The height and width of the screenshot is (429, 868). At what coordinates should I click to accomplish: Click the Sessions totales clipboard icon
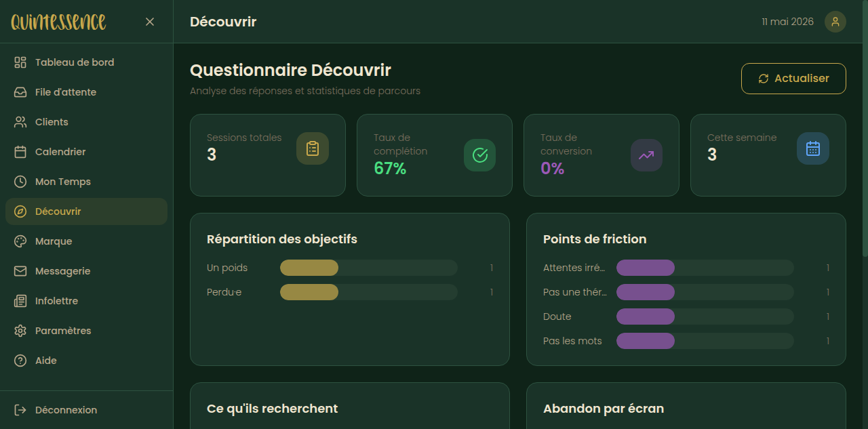(313, 148)
